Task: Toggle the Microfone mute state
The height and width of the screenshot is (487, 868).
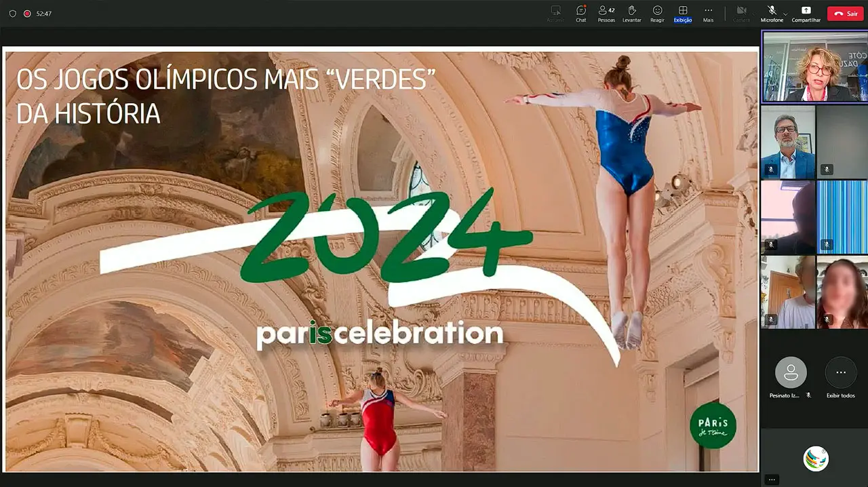Action: [772, 14]
